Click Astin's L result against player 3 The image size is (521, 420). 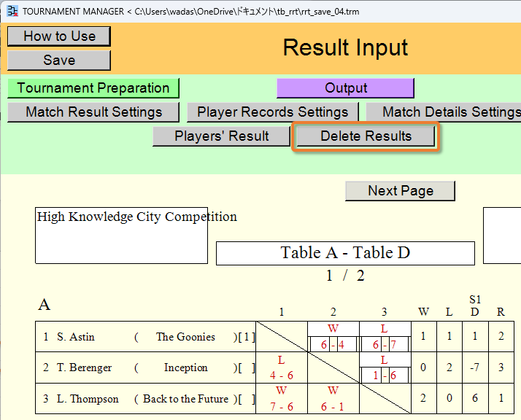tap(384, 328)
